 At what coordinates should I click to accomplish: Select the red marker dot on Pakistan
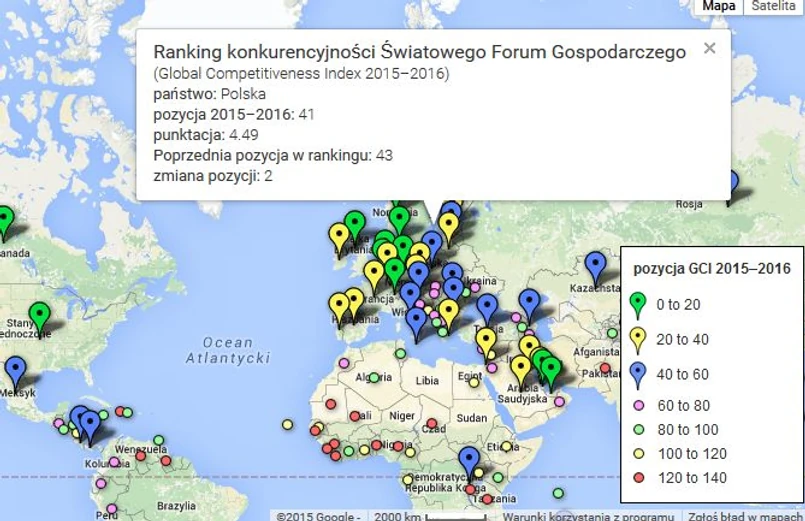[605, 368]
